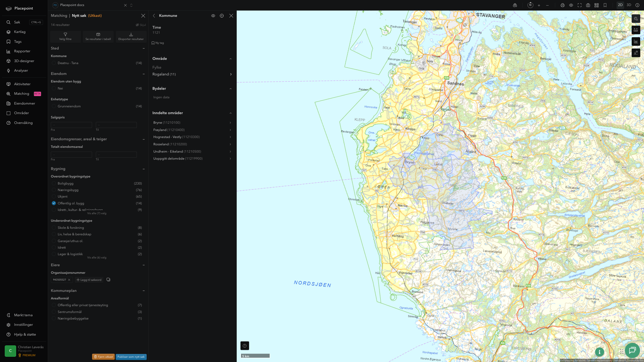The height and width of the screenshot is (362, 644).
Task: Click Se resultater i tabell
Action: 98,36
